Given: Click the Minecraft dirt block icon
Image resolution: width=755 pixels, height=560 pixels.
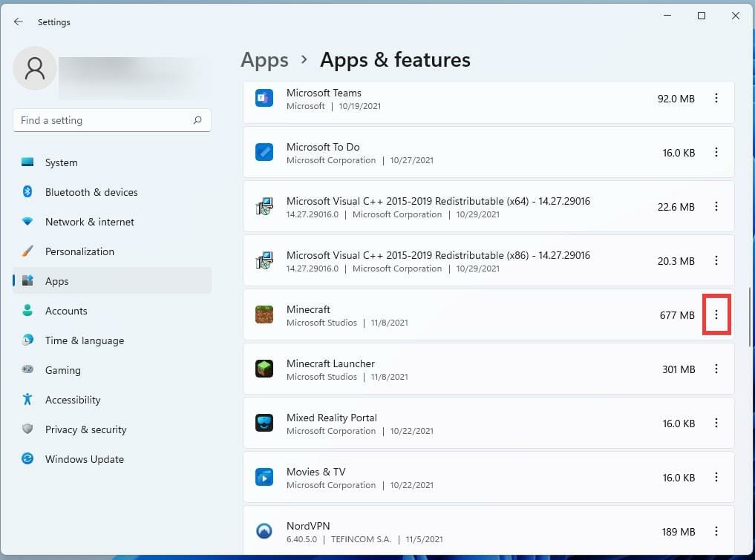Looking at the screenshot, I should point(264,314).
